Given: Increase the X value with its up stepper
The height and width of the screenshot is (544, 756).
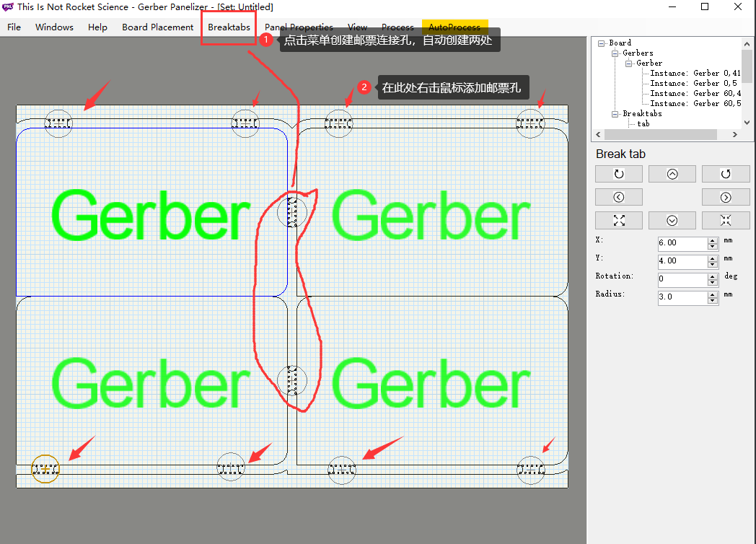Looking at the screenshot, I should (x=713, y=240).
